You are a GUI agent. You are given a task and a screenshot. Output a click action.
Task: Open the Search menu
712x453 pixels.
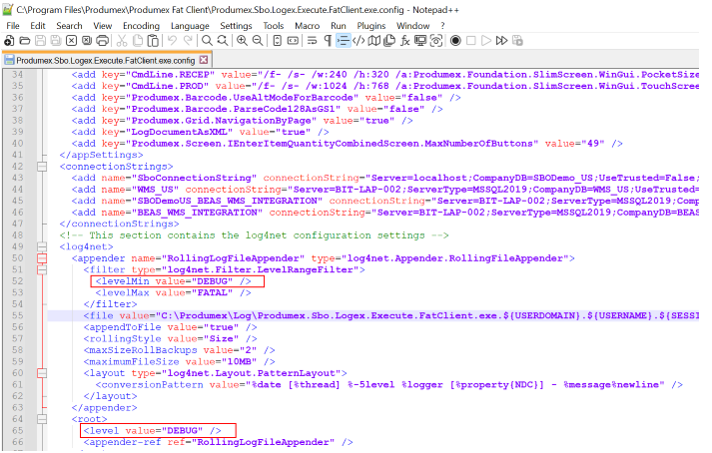point(69,26)
